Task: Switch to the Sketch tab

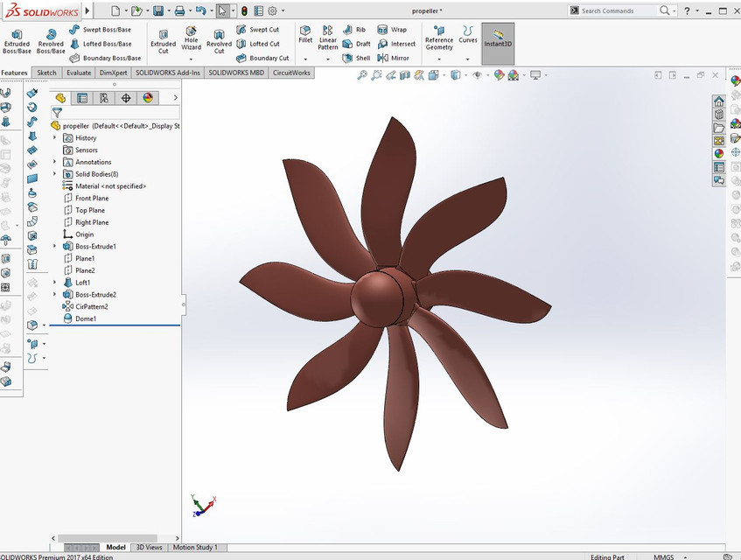Action: (46, 73)
